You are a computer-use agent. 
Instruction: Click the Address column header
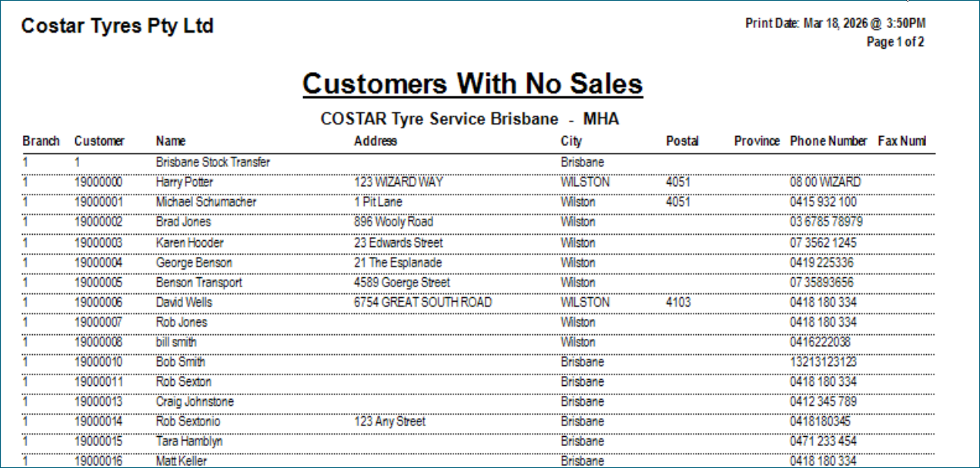(x=375, y=141)
